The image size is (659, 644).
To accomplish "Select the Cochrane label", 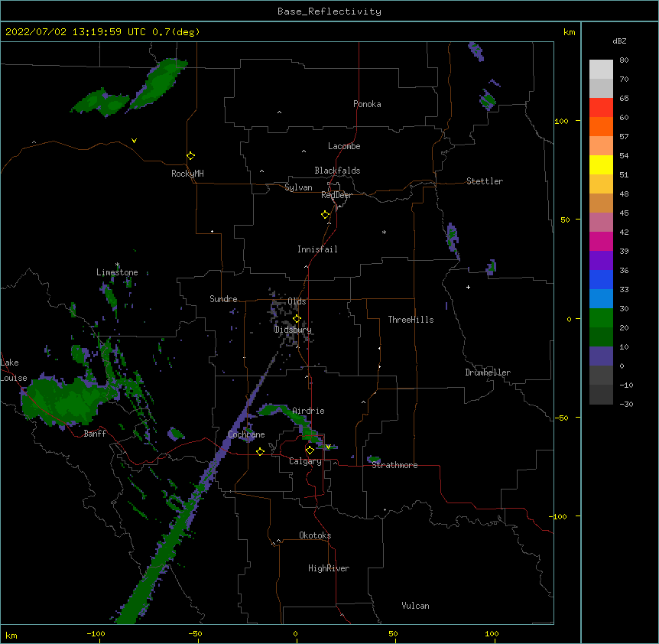I will tap(246, 434).
